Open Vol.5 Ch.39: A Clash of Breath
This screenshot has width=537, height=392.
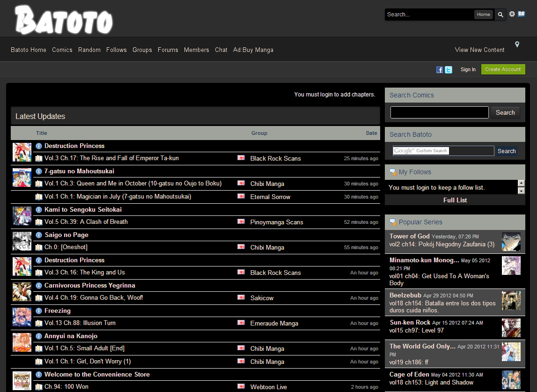point(86,222)
